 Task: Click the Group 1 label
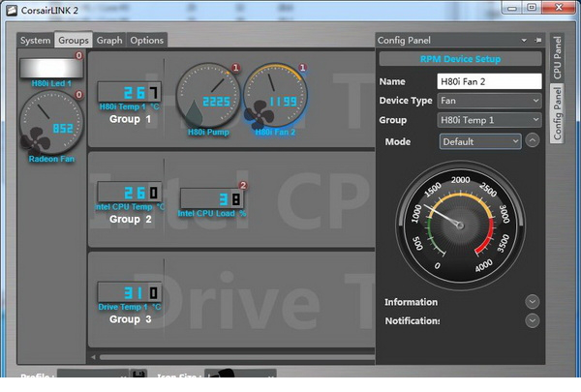click(130, 119)
